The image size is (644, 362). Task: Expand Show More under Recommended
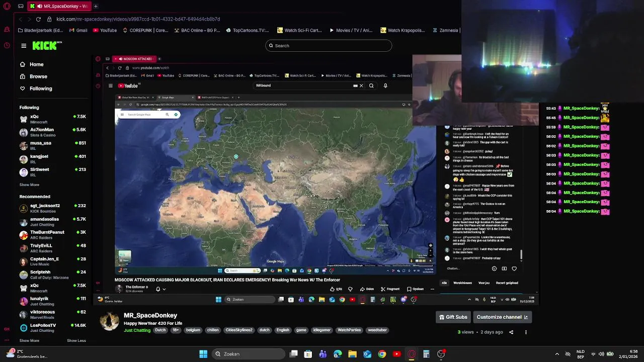point(29,340)
